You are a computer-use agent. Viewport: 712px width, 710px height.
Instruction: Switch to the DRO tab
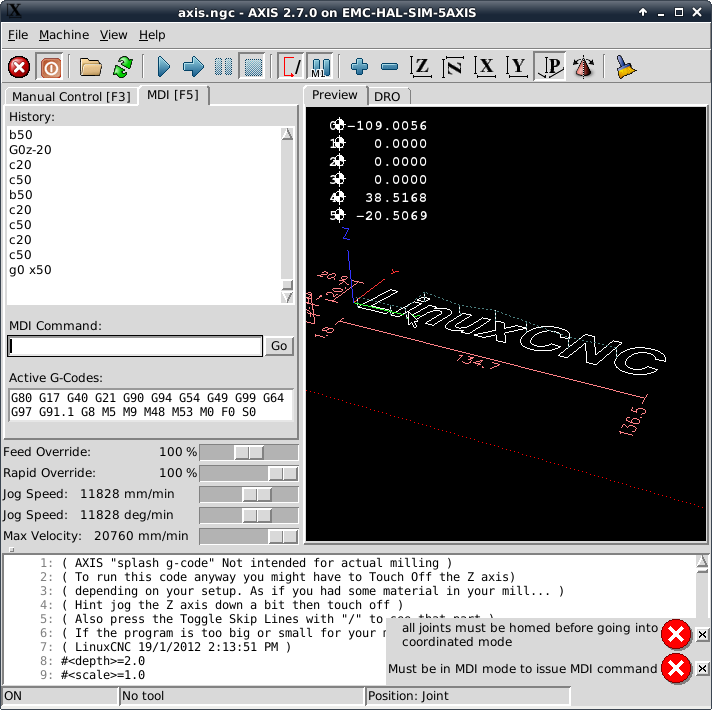click(387, 97)
